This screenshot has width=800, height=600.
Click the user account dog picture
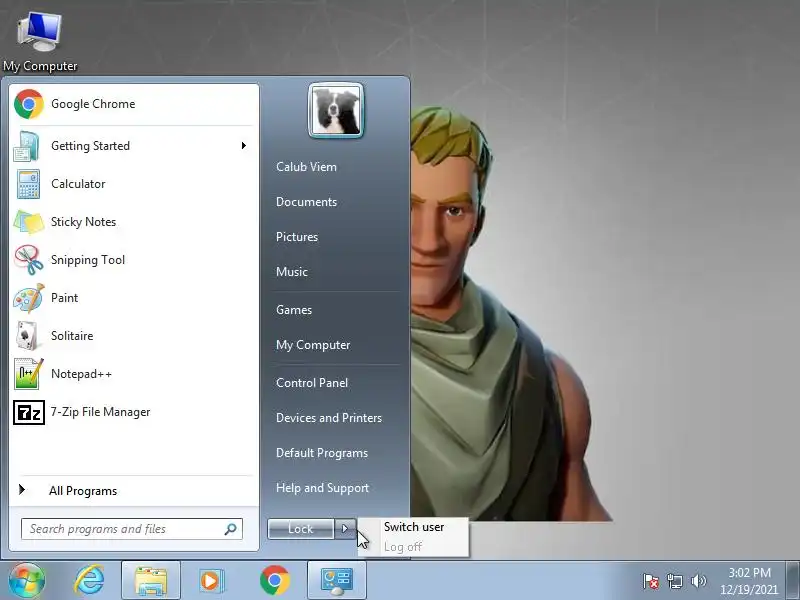336,110
